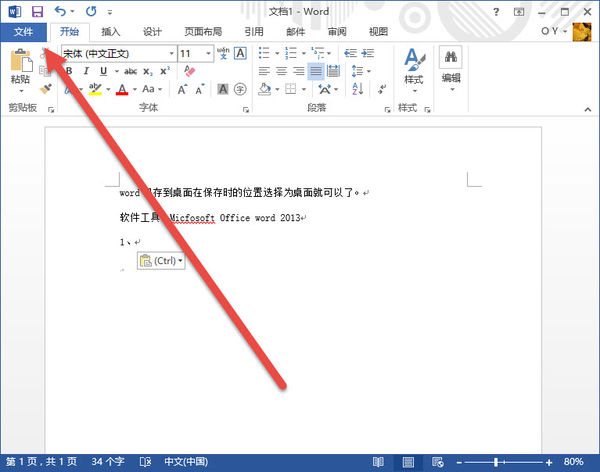Click the Save icon in quick access toolbar
This screenshot has width=600, height=472.
click(x=37, y=11)
